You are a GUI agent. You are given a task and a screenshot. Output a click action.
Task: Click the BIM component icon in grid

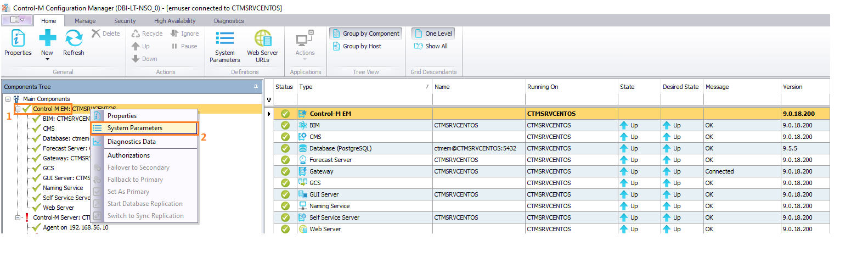[303, 125]
